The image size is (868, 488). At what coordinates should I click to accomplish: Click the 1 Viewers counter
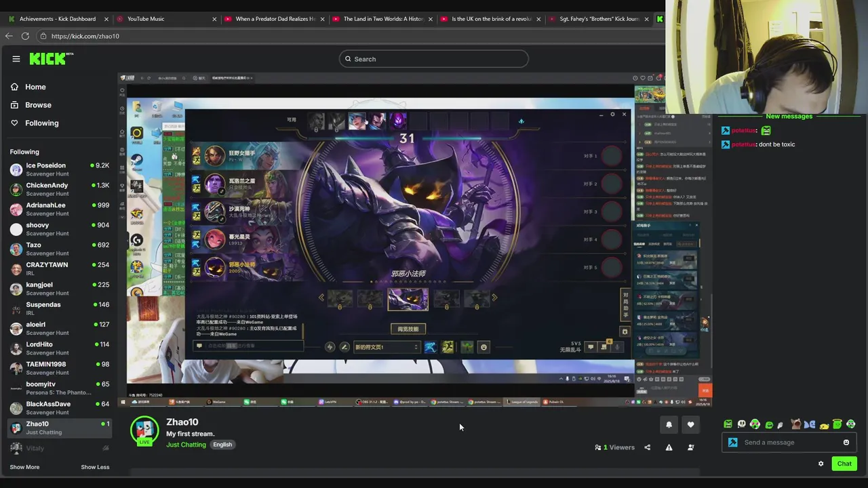coord(614,447)
